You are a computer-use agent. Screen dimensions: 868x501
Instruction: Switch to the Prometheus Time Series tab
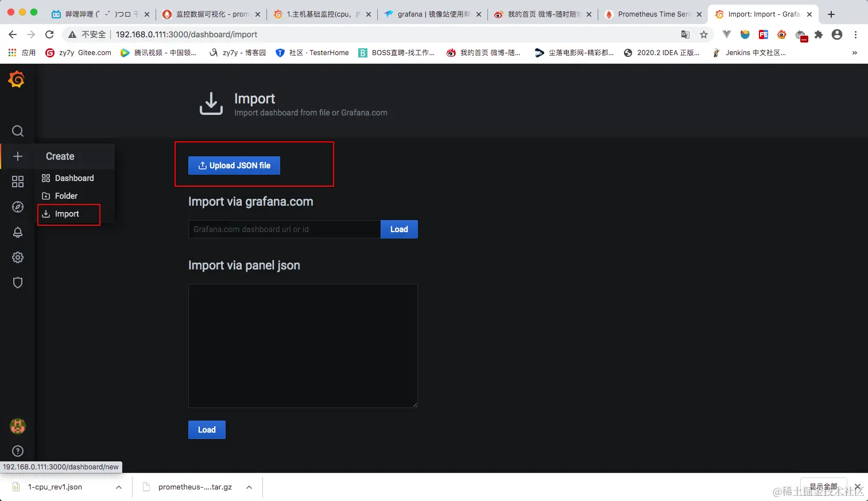653,14
